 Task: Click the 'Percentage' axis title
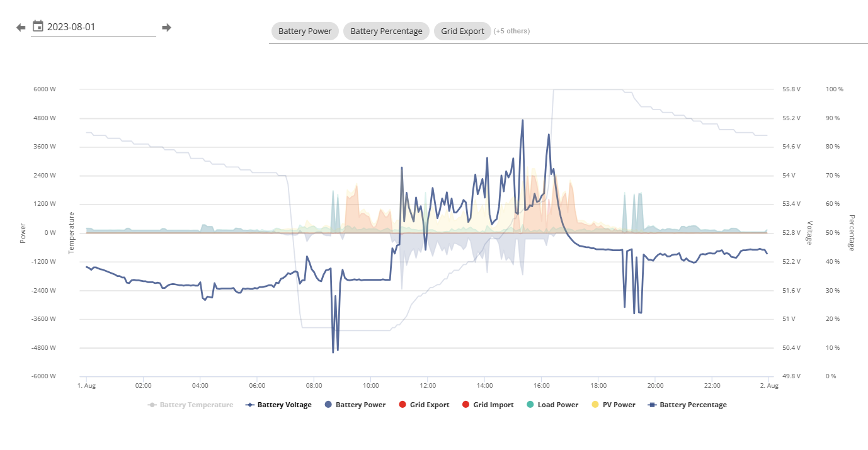click(x=852, y=233)
